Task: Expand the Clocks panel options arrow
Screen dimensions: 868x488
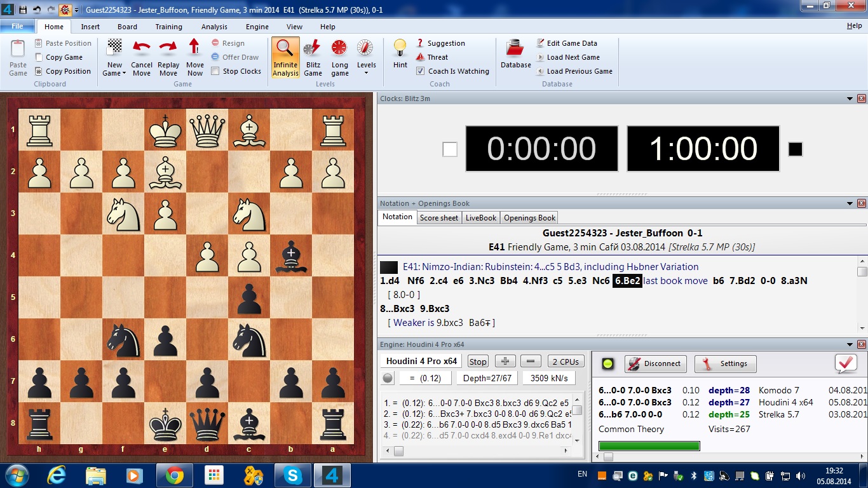Action: (x=850, y=98)
